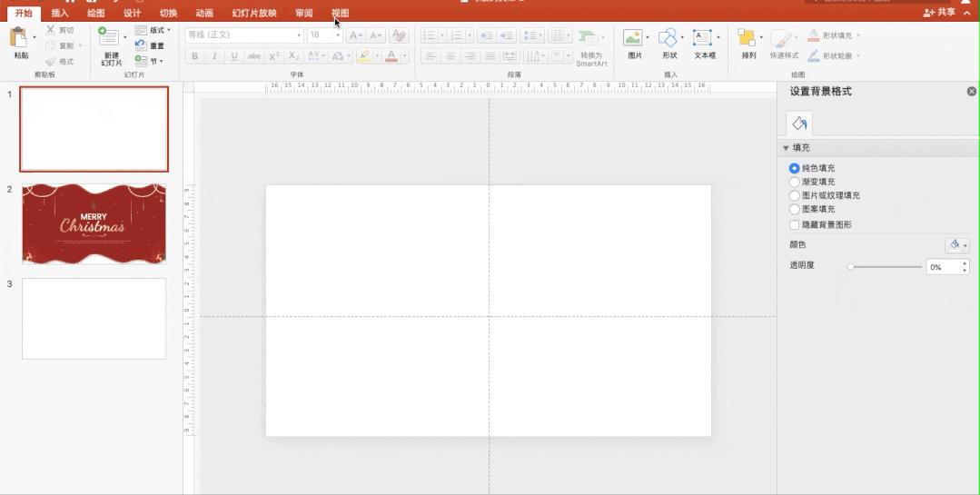Select the 图片或纹理填充 radio button

[795, 195]
